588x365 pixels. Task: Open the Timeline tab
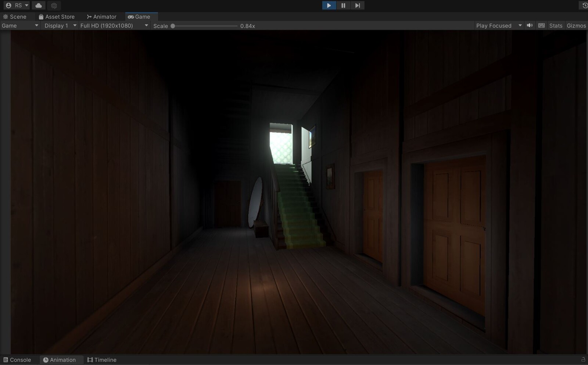pyautogui.click(x=102, y=360)
